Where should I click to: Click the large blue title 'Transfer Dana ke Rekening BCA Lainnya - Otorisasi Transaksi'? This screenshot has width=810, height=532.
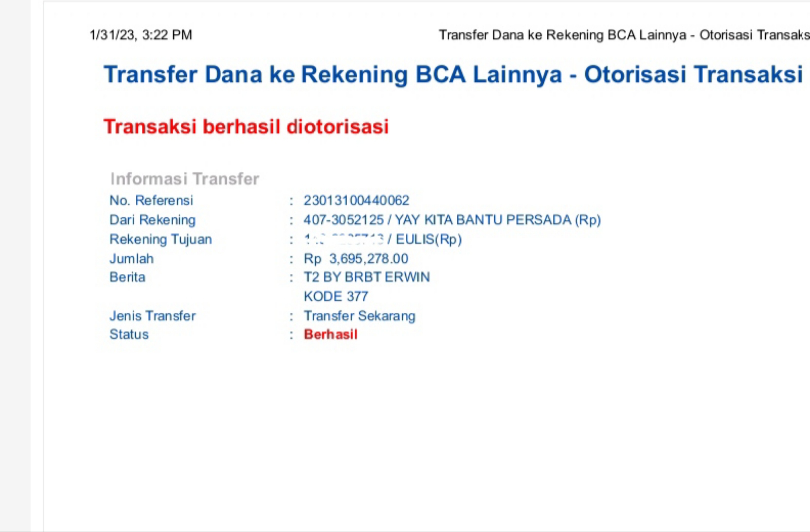click(x=453, y=74)
